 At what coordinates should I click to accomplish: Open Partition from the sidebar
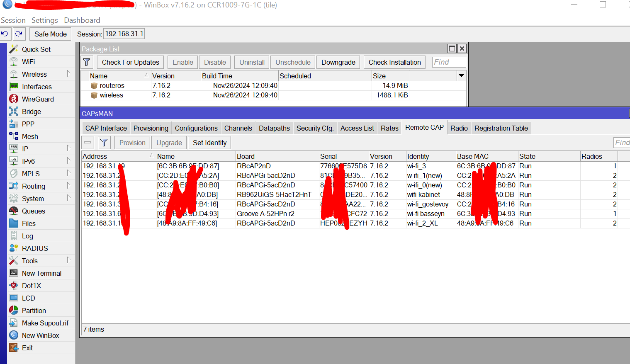pos(34,311)
